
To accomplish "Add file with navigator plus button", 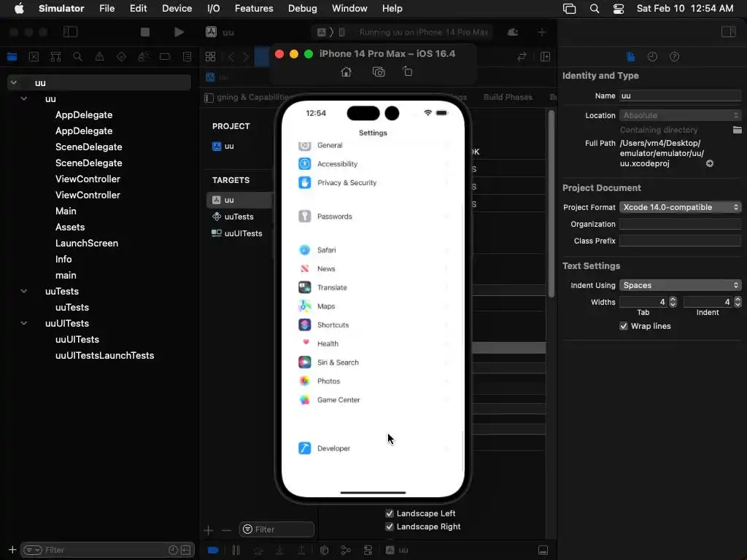I will pyautogui.click(x=12, y=550).
